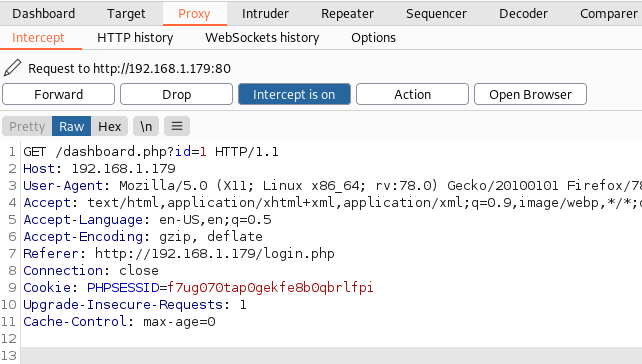This screenshot has height=364, width=642.
Task: Open the Decoder tab
Action: (523, 14)
